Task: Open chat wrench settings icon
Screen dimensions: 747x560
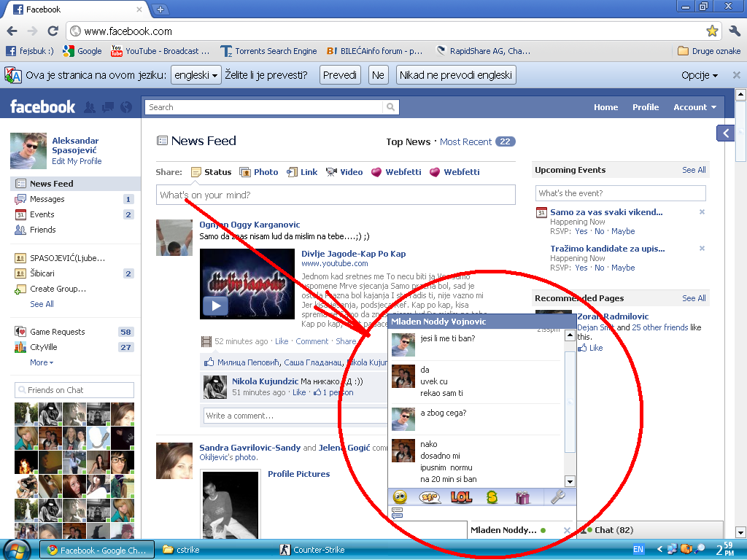Action: [557, 497]
